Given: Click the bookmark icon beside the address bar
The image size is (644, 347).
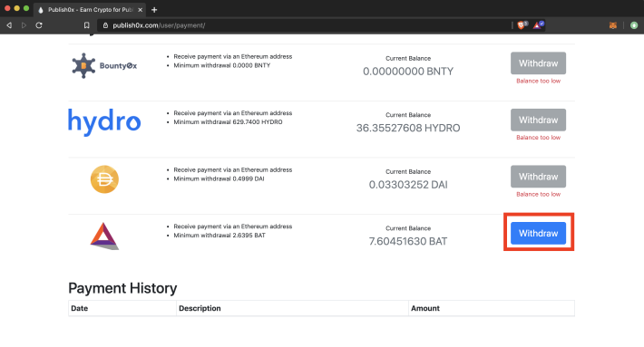Looking at the screenshot, I should 87,25.
